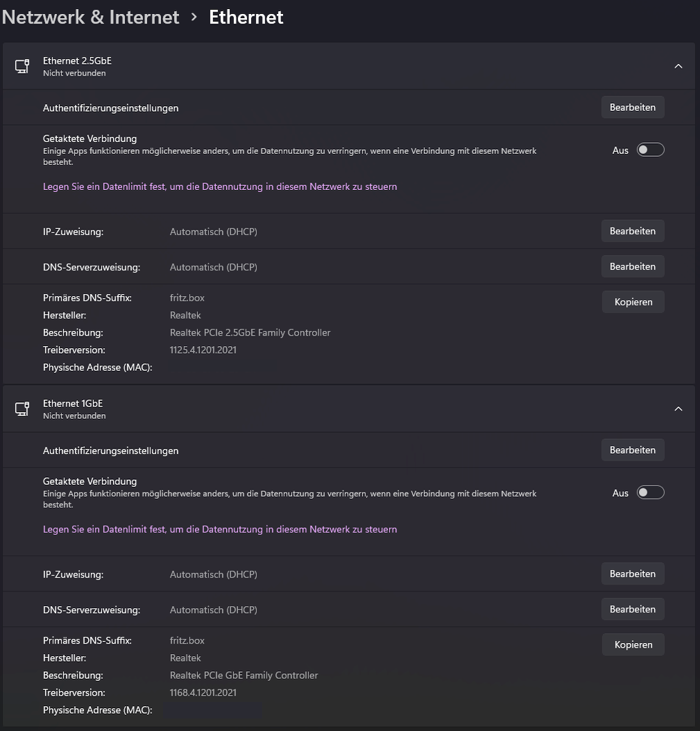
Task: Click the Ethernet 2.5GbE header title
Action: [77, 61]
